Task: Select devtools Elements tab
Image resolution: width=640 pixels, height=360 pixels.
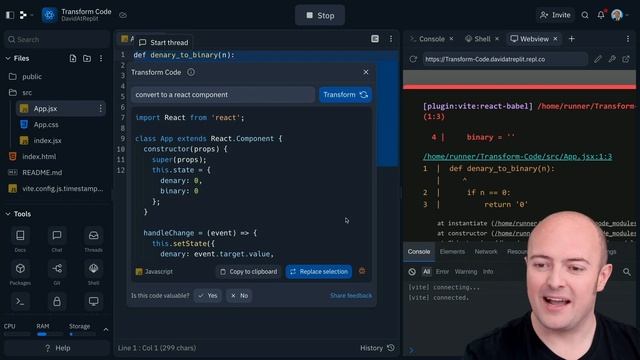Action: pos(452,252)
